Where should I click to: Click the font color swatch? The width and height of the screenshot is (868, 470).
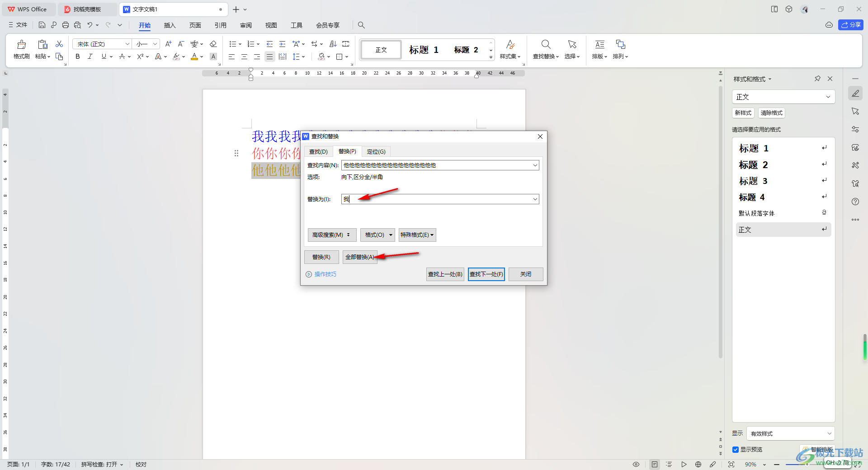tap(194, 56)
